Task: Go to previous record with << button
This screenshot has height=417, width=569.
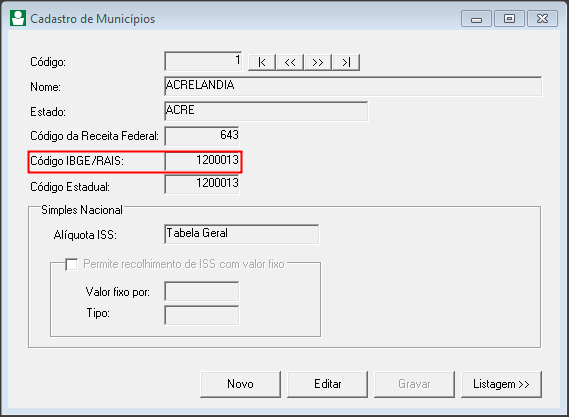Action: pos(290,62)
